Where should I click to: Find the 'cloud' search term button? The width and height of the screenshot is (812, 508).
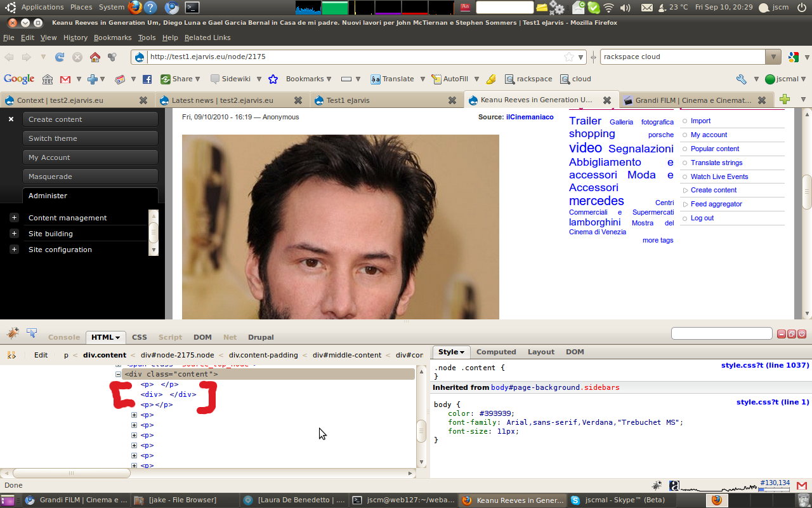[x=575, y=79]
